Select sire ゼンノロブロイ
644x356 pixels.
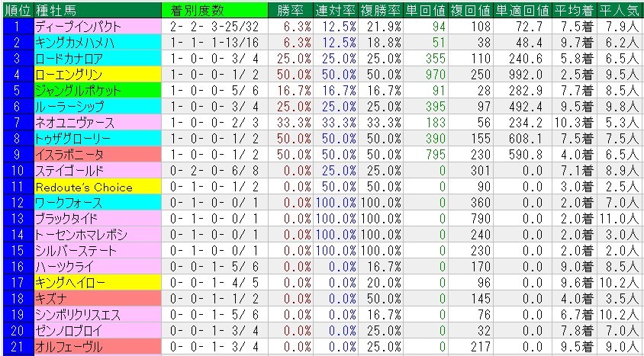tap(98, 331)
